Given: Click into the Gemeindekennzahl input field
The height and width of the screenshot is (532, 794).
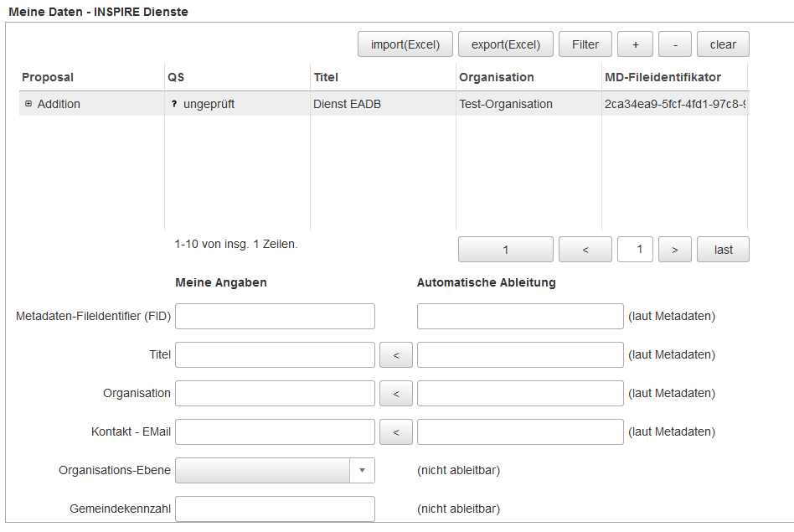Looking at the screenshot, I should click(275, 509).
